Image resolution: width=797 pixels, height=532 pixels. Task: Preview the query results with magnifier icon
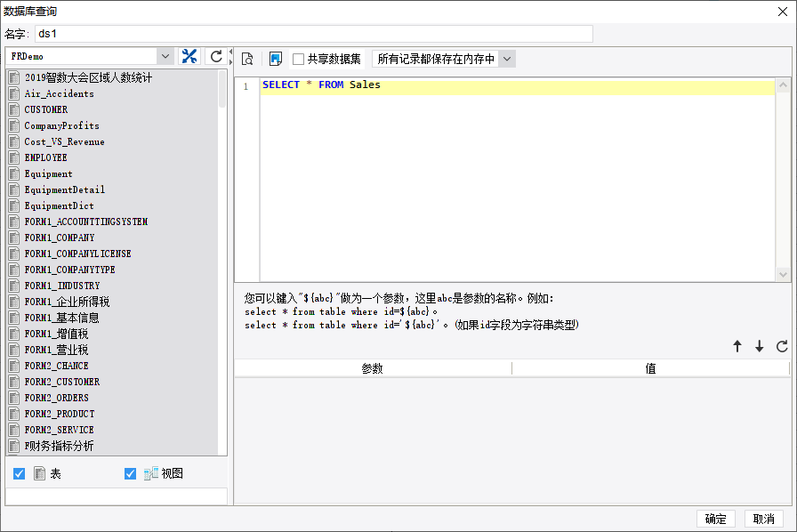[247, 59]
